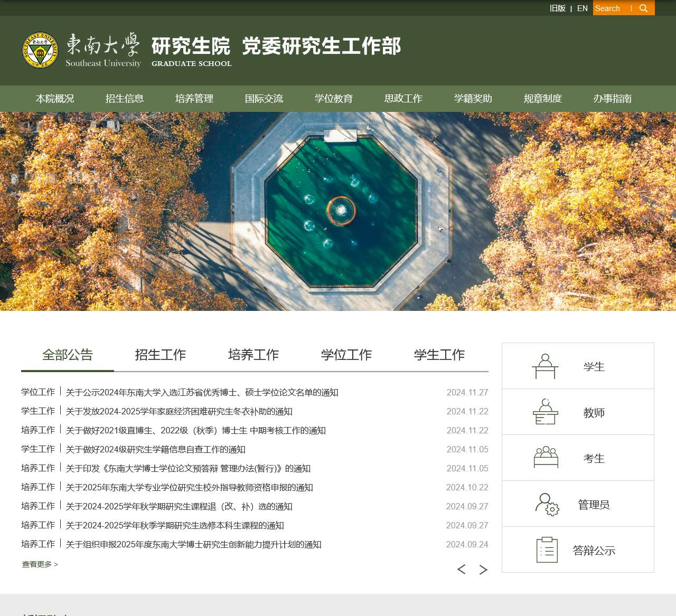Screen dimensions: 676x616
Task: Open the 考生 (Examinee) quick access portal
Action: 578,458
